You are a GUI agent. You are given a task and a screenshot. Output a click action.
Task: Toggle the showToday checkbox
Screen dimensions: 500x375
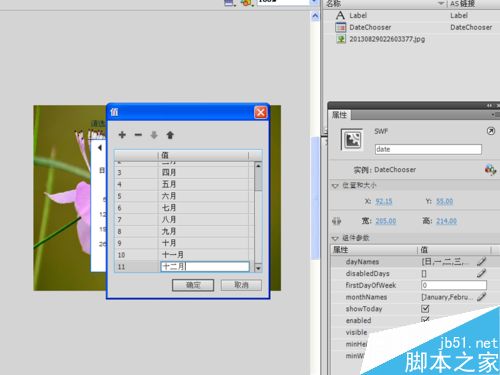click(425, 309)
